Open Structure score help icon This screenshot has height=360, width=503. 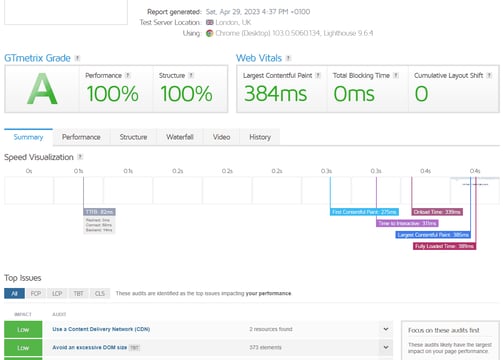click(x=191, y=75)
